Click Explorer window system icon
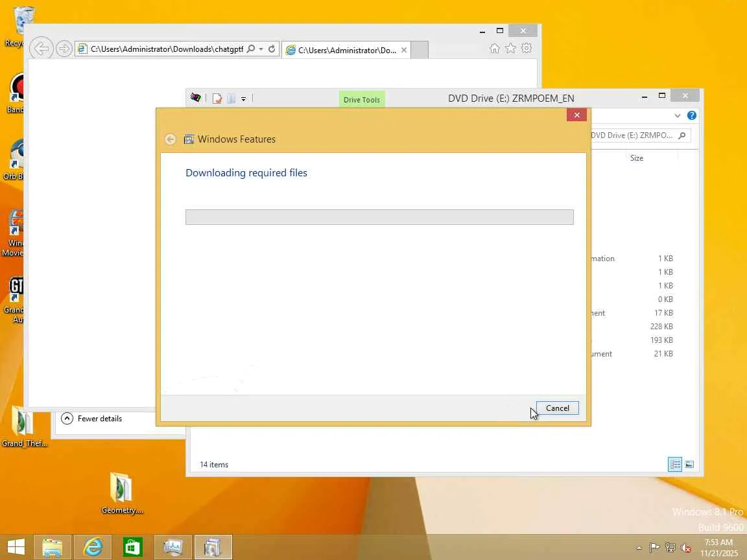747x560 pixels. (195, 98)
